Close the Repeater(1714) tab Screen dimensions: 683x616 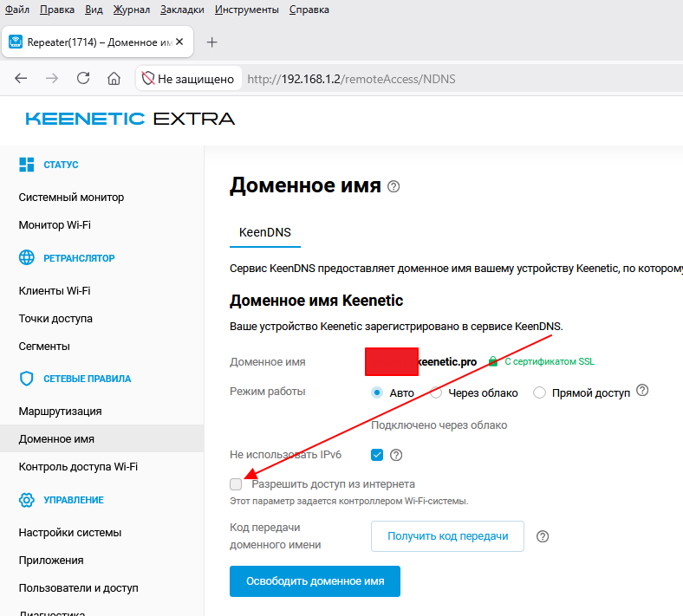click(179, 42)
